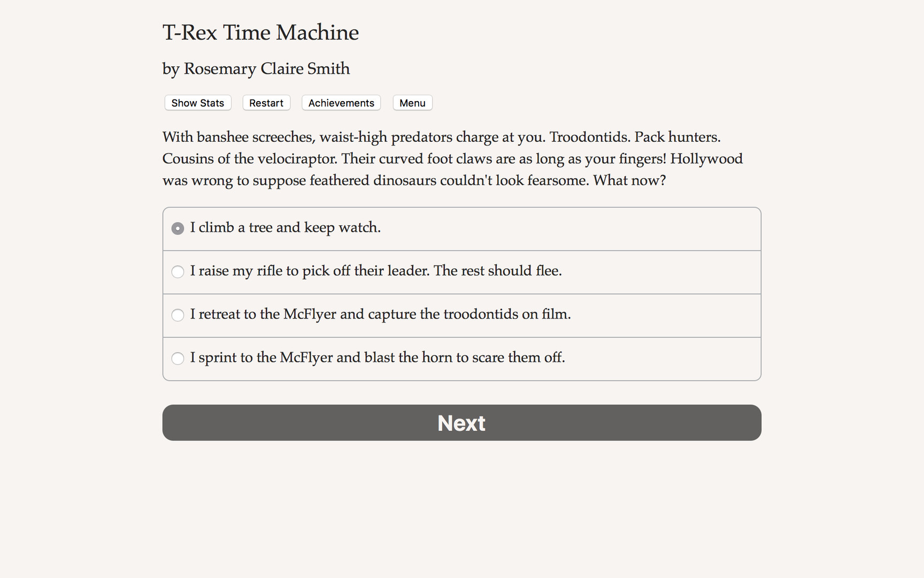Click the label text of the currently selected choice
This screenshot has width=924, height=578.
click(x=285, y=227)
